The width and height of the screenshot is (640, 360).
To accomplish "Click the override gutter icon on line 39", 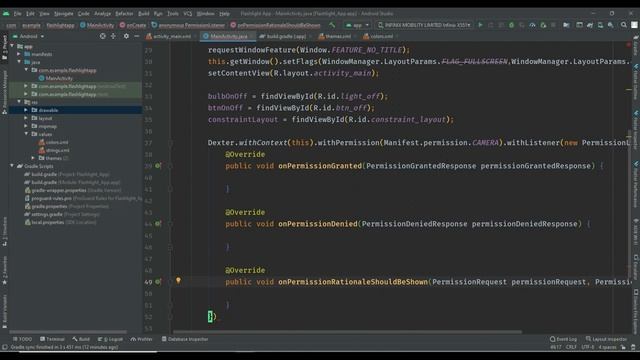I will click(x=158, y=166).
